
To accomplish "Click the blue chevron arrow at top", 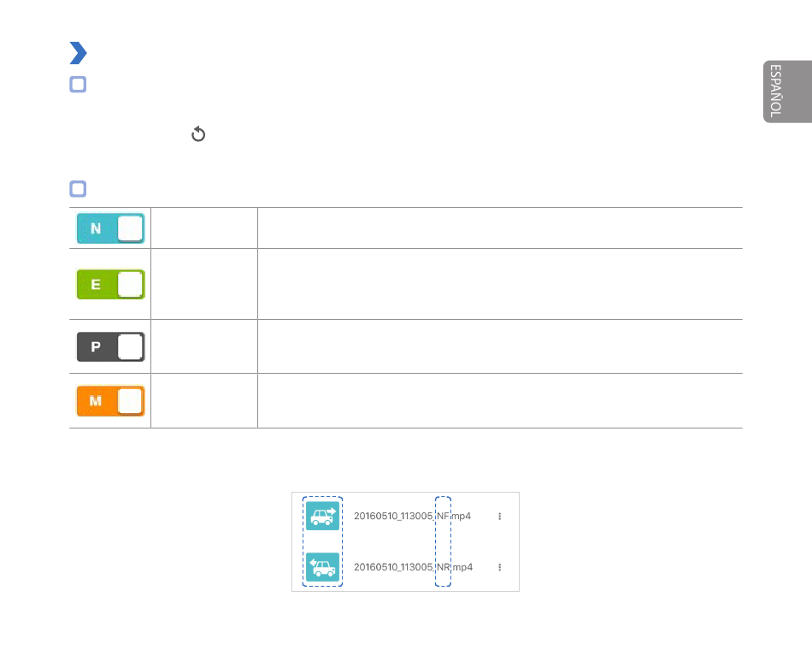I will pos(78,53).
